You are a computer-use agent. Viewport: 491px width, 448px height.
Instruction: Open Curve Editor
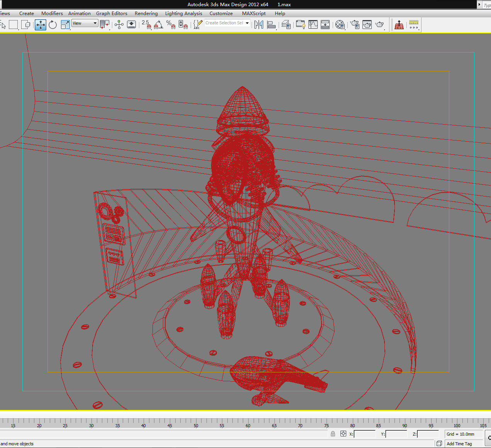313,25
